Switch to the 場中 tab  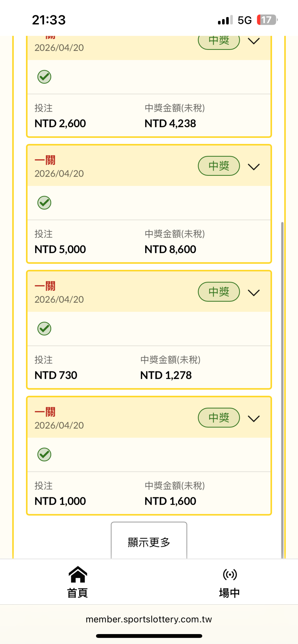(x=230, y=592)
